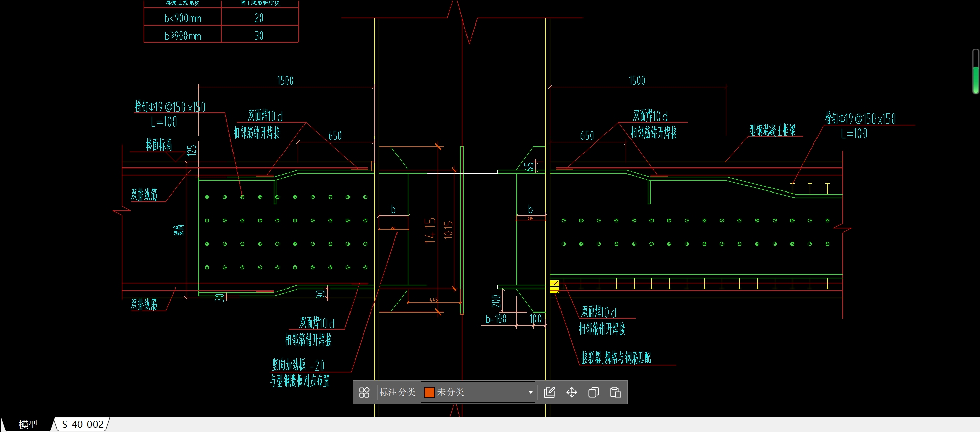
Task: Click the small 445 dimension text
Action: click(x=434, y=300)
